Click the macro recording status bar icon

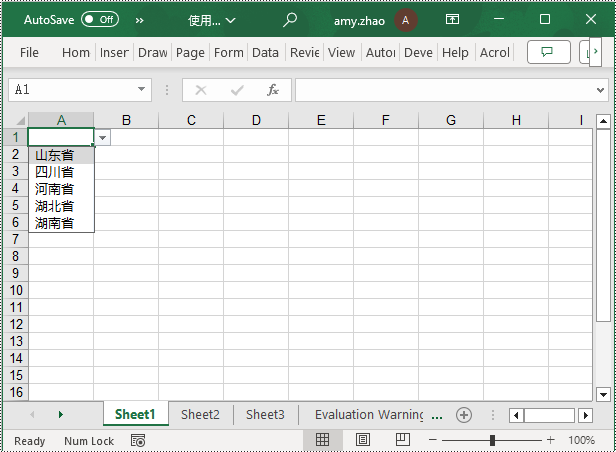[138, 441]
